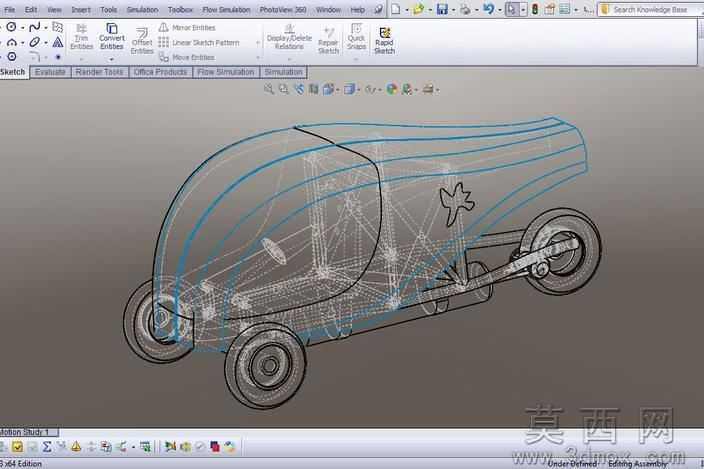The image size is (704, 469).
Task: Click the Save icon
Action: 442,9
